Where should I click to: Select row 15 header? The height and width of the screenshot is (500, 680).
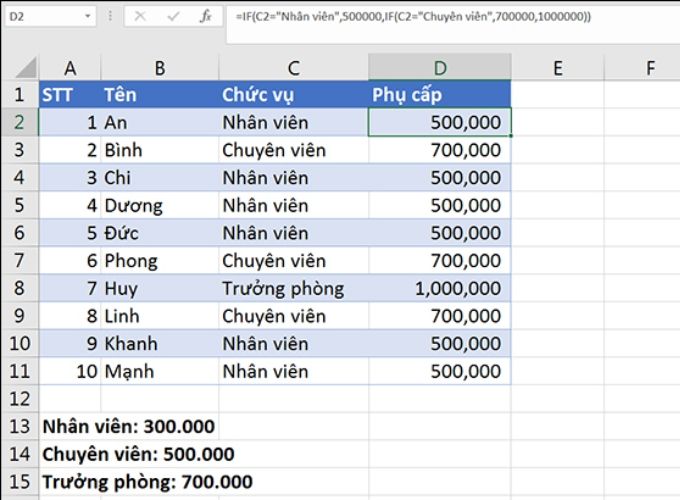(19, 482)
